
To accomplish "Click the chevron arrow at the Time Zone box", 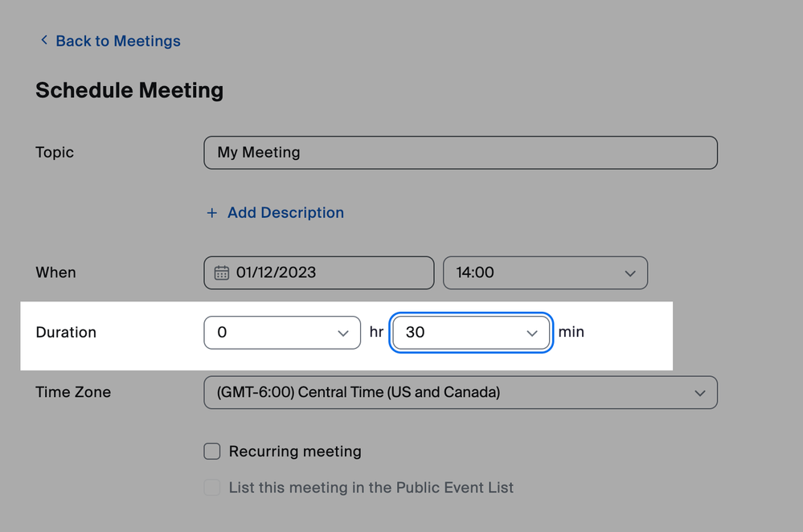I will [x=700, y=393].
